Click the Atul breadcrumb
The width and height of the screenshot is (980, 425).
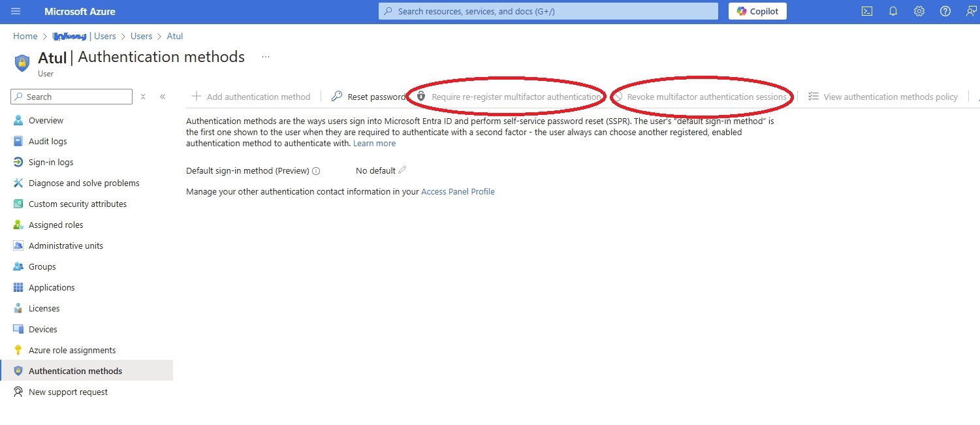[x=175, y=36]
